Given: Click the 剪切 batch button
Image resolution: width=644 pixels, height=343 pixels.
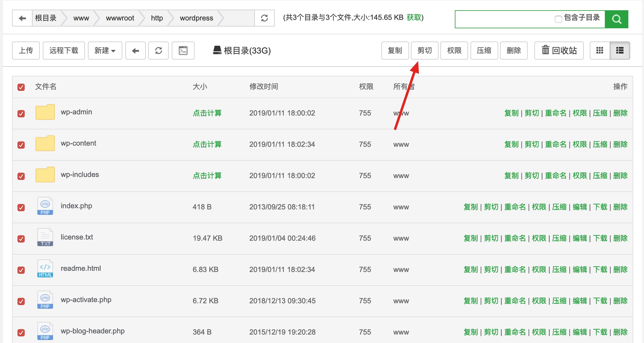Looking at the screenshot, I should click(x=424, y=51).
